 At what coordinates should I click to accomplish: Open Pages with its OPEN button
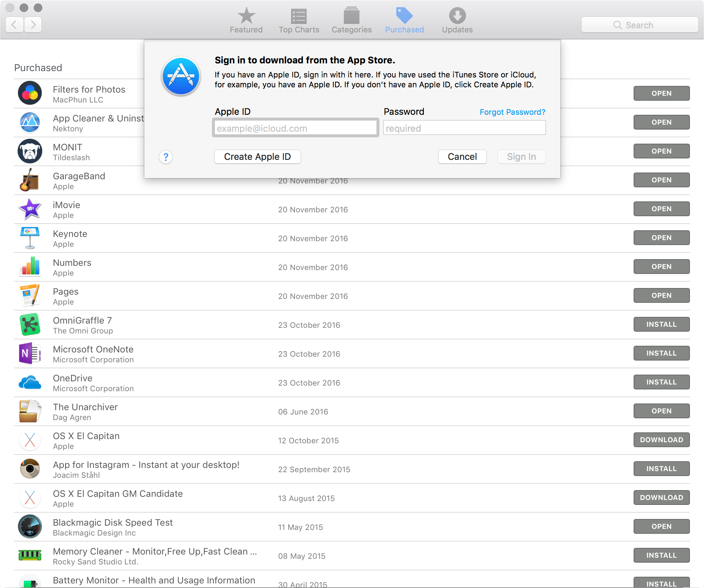click(x=661, y=295)
